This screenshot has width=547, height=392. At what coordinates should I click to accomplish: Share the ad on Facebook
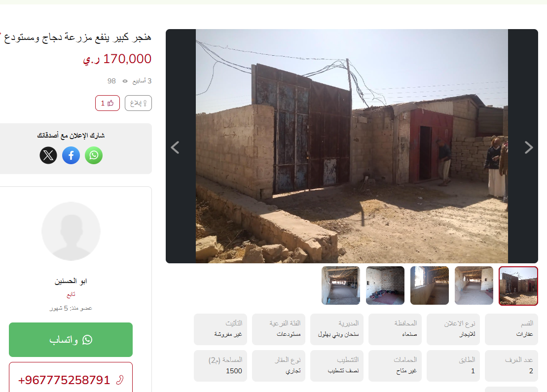tap(71, 155)
